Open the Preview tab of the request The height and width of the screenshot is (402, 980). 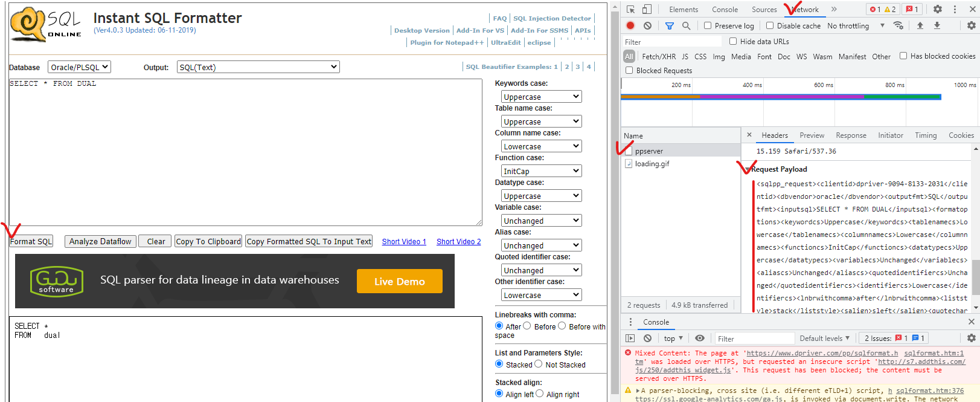812,135
